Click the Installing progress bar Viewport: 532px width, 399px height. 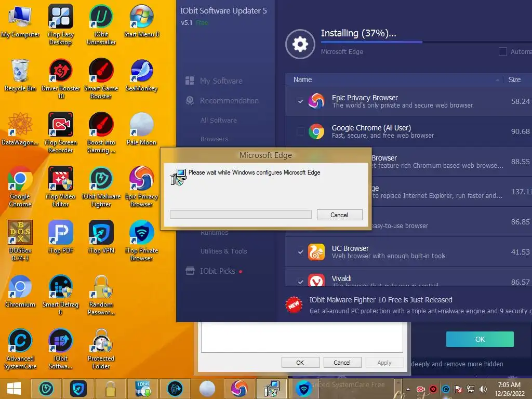(x=426, y=42)
